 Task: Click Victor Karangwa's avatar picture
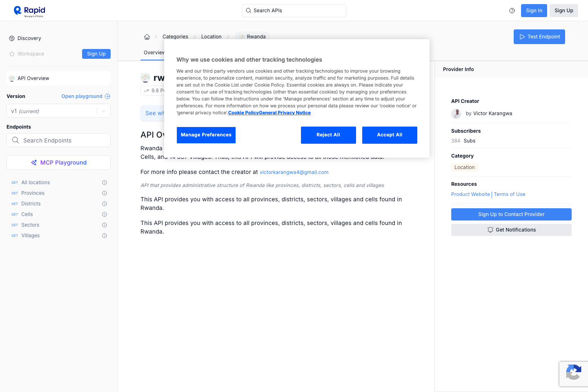[x=456, y=114]
